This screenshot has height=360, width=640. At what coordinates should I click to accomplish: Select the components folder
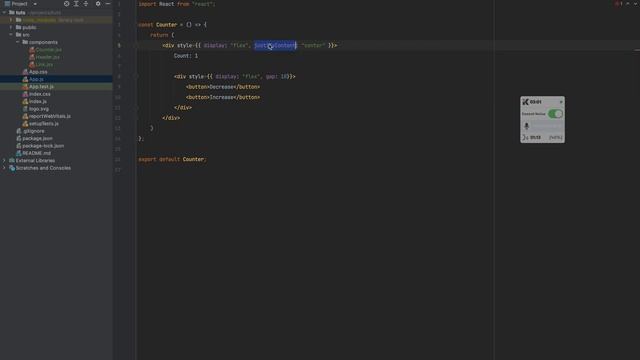(43, 42)
